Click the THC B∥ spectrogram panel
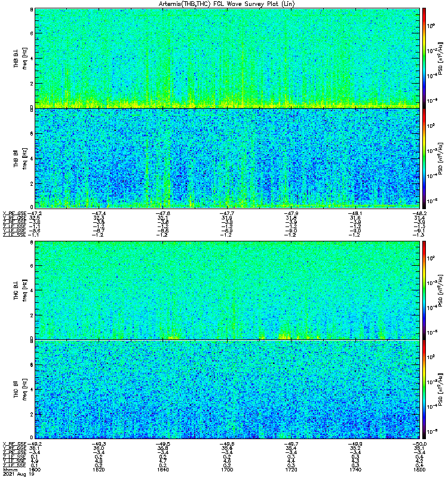The height and width of the screenshot is (478, 448). coord(227,390)
